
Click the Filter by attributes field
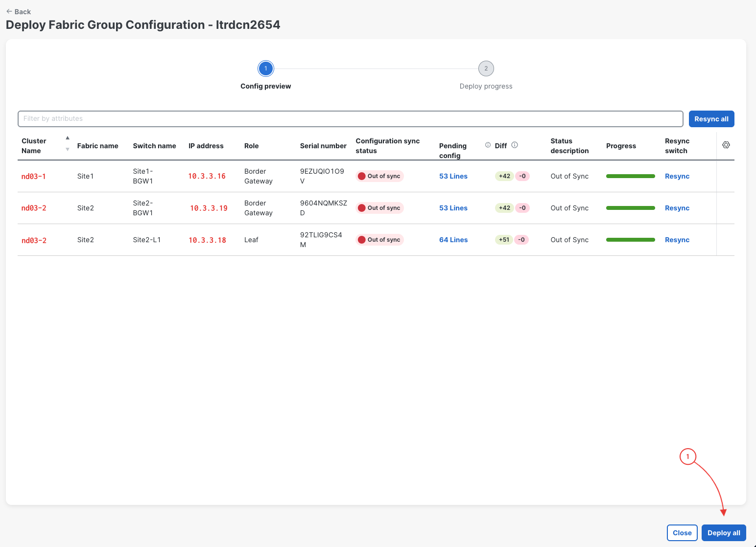click(x=351, y=119)
